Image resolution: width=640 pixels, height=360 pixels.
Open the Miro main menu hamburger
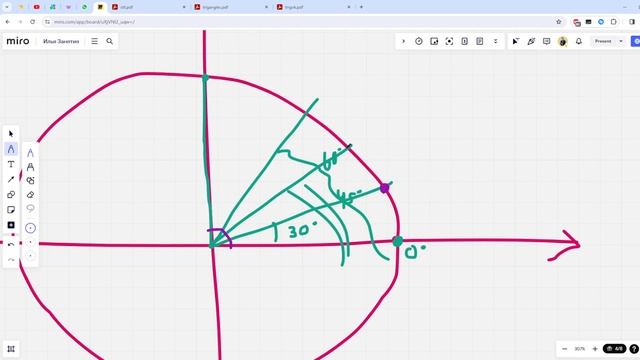point(94,41)
